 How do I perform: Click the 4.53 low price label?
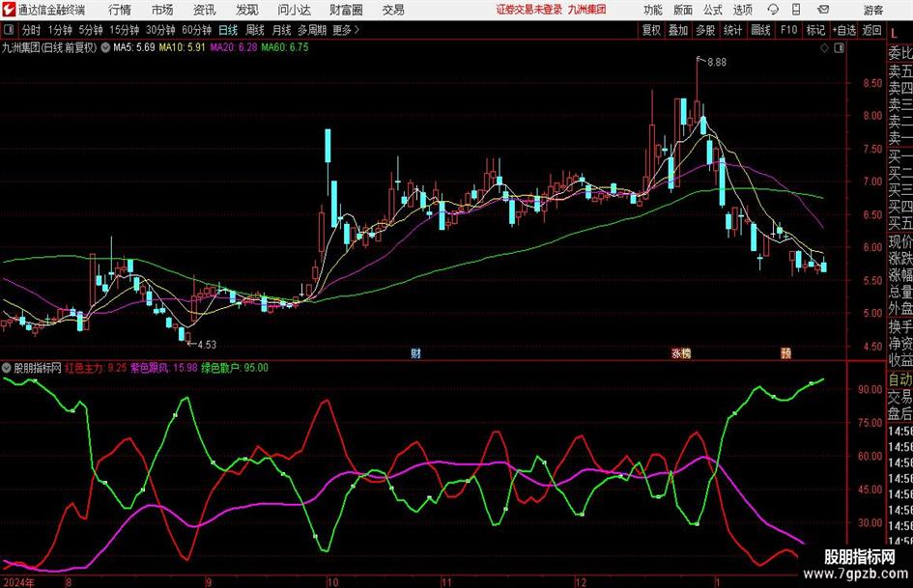pos(207,345)
